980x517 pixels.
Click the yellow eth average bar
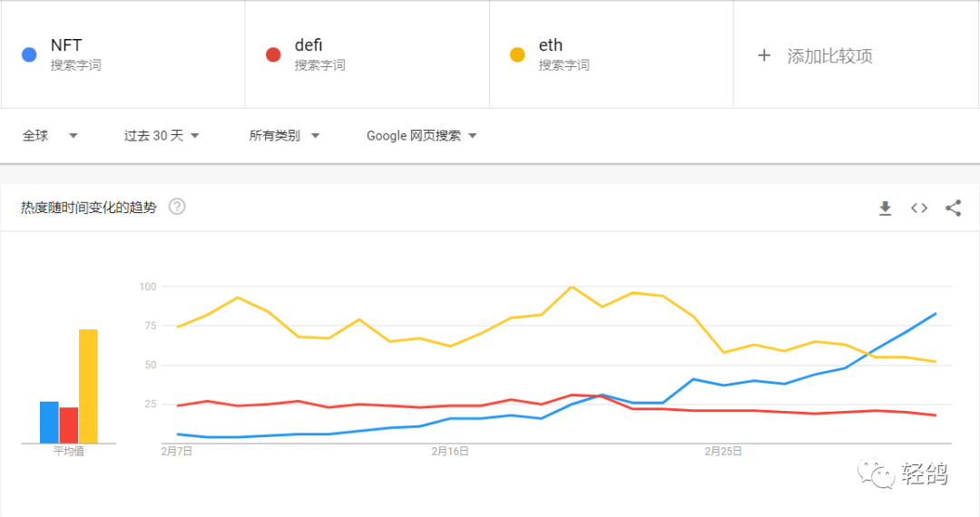click(88, 385)
